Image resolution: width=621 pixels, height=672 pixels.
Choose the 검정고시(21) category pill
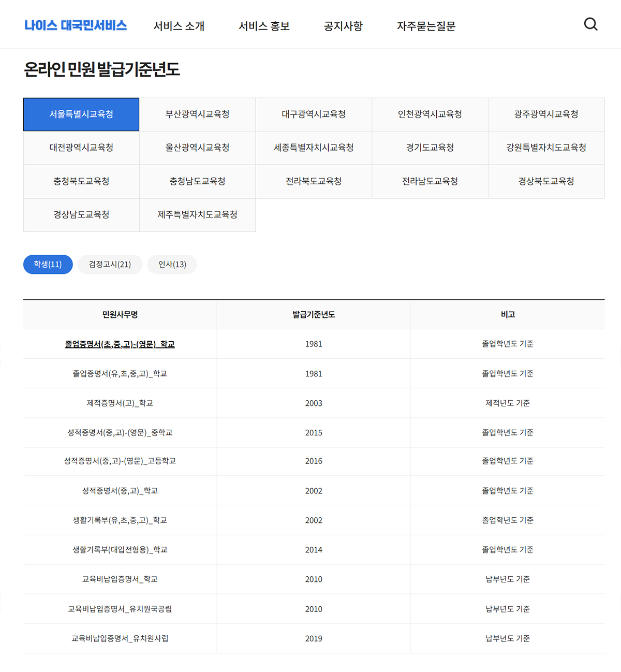(110, 265)
